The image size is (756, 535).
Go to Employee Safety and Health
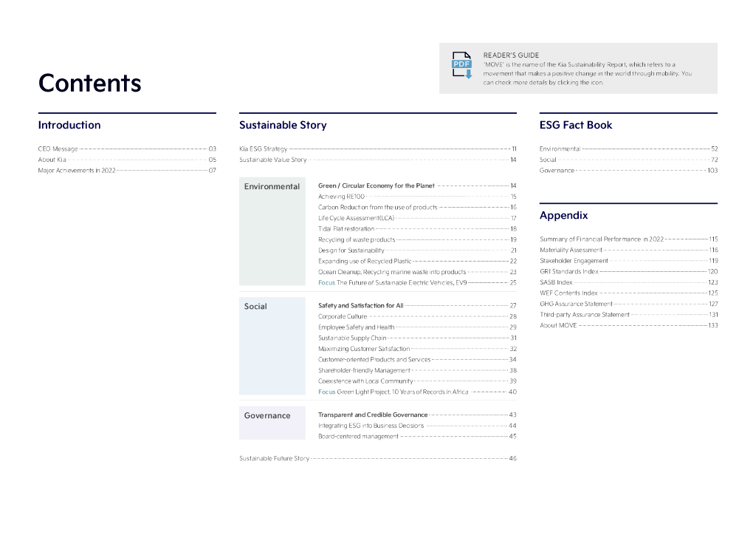click(x=417, y=327)
